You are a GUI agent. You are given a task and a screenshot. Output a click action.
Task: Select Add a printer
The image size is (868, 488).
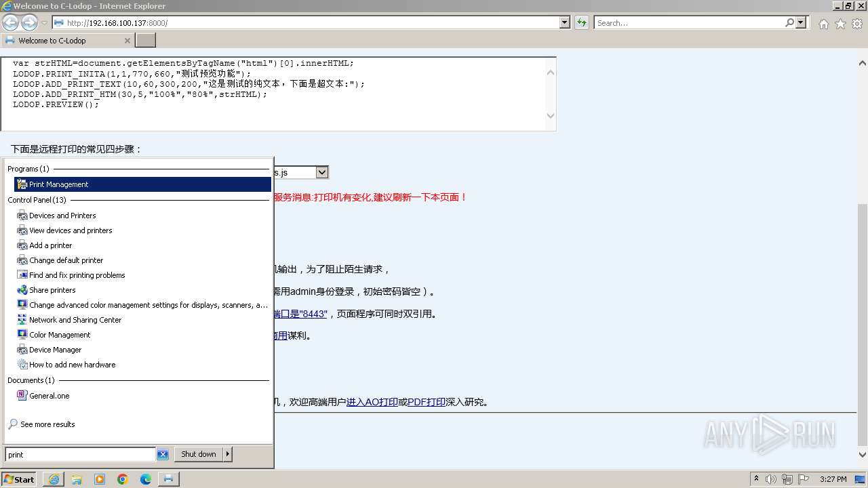[x=50, y=245]
